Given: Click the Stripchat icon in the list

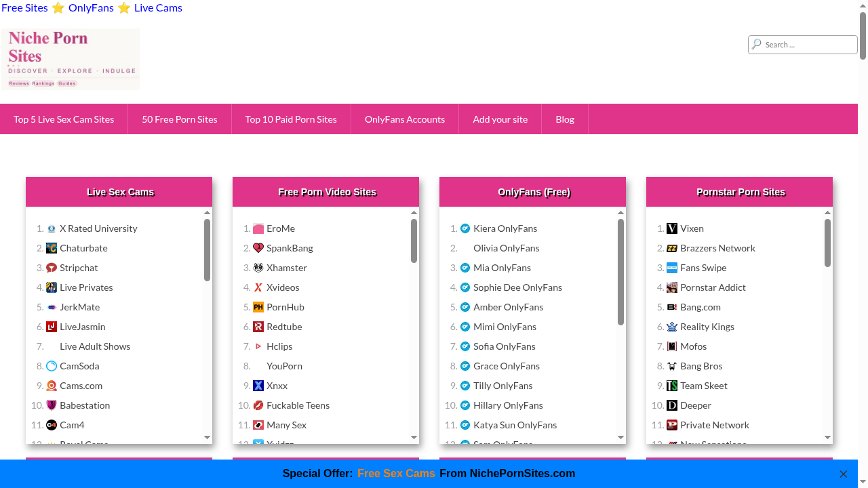Looking at the screenshot, I should [52, 268].
